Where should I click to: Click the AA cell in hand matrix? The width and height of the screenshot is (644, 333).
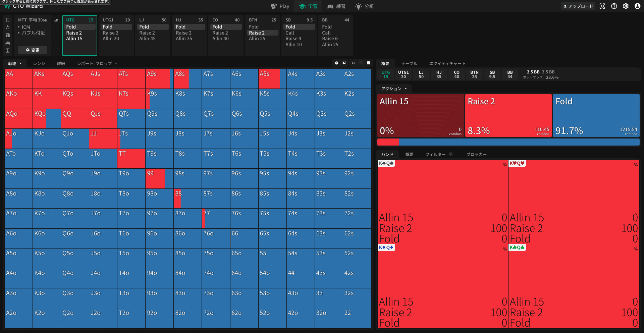point(18,79)
